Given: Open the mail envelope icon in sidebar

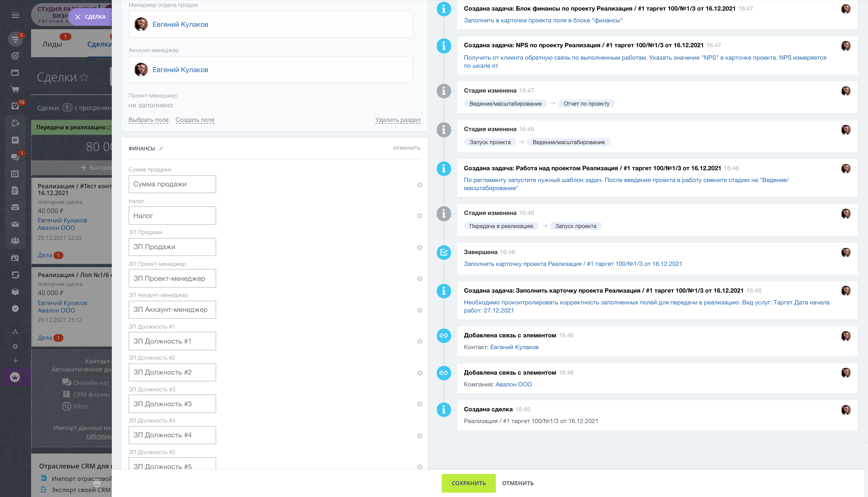Looking at the screenshot, I should point(15,224).
